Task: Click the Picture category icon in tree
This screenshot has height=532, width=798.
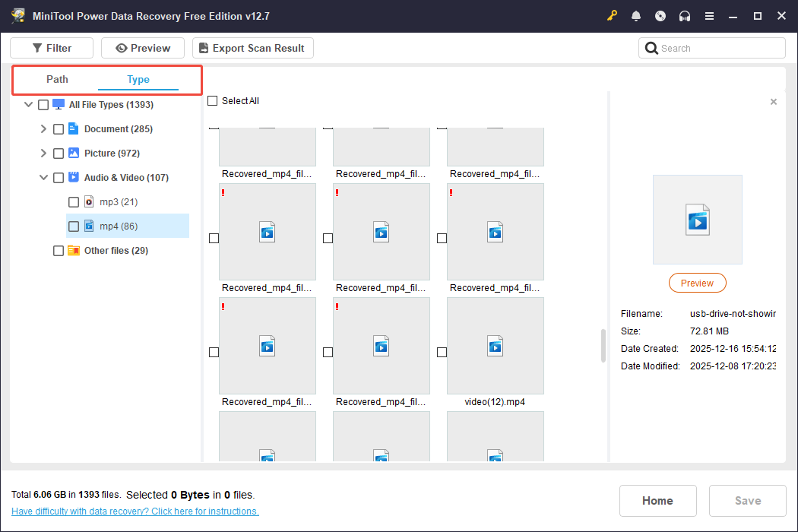Action: click(74, 153)
